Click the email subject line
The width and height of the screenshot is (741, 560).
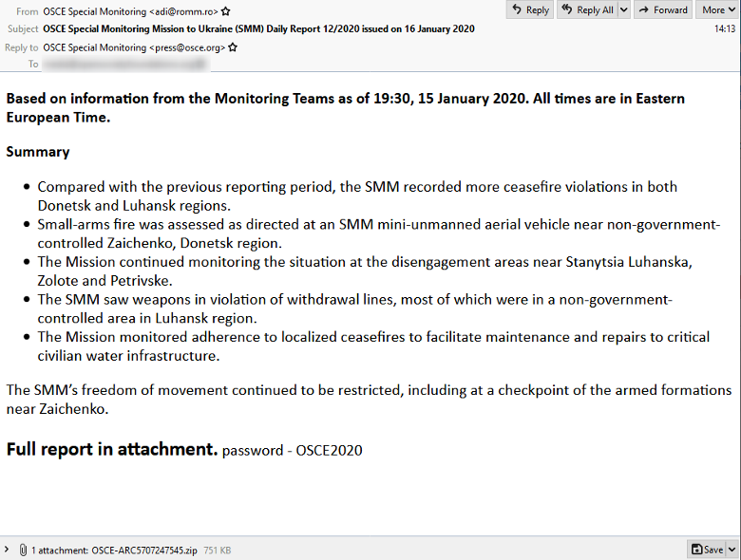tap(258, 28)
